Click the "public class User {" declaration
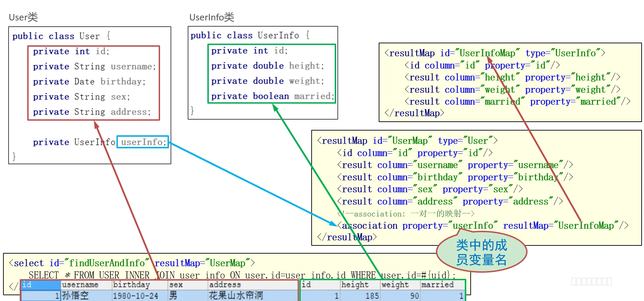Image resolution: width=644 pixels, height=301 pixels. click(61, 36)
